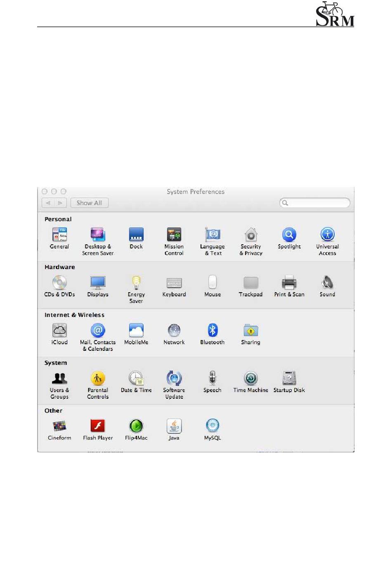Open Java preference pane
Image resolution: width=392 pixels, height=565 pixels.
click(174, 430)
